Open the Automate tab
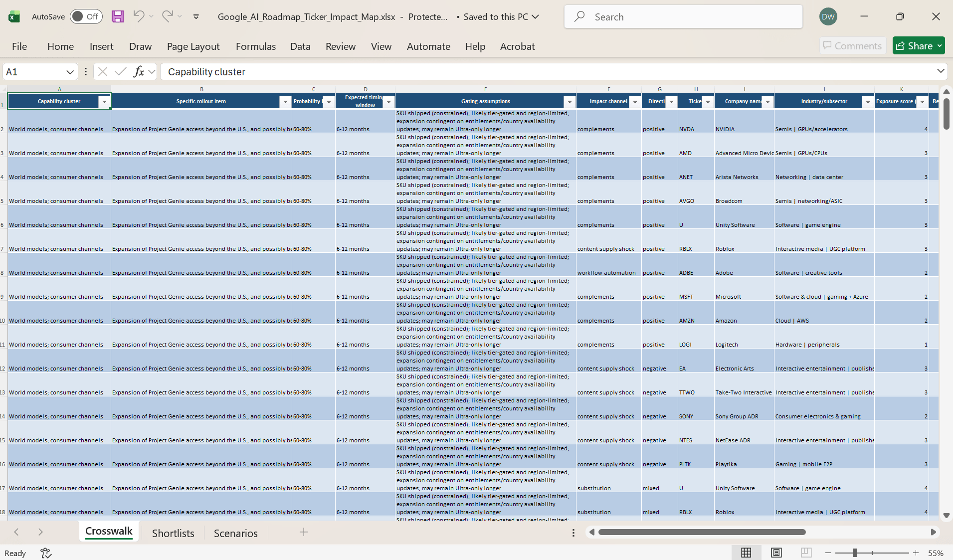Screen dimensions: 953x560 (x=428, y=46)
